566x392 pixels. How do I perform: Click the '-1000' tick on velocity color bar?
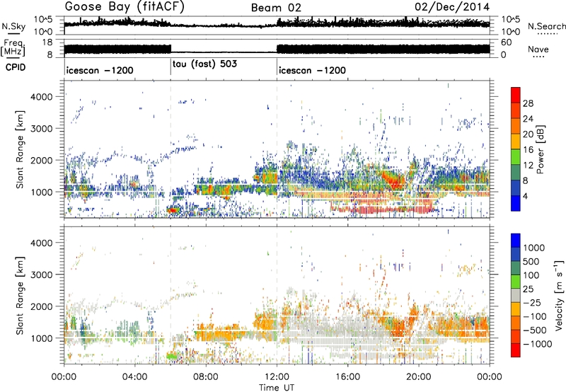[x=538, y=344]
